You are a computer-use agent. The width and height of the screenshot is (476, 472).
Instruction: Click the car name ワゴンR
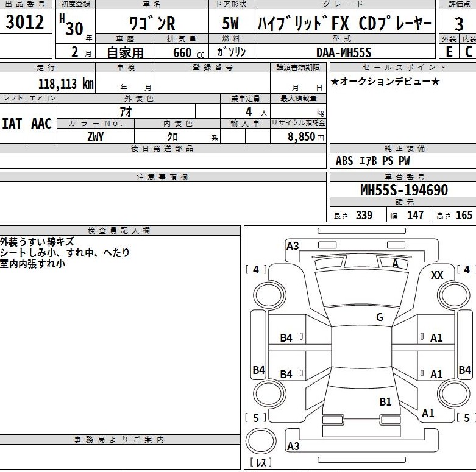[x=152, y=23]
